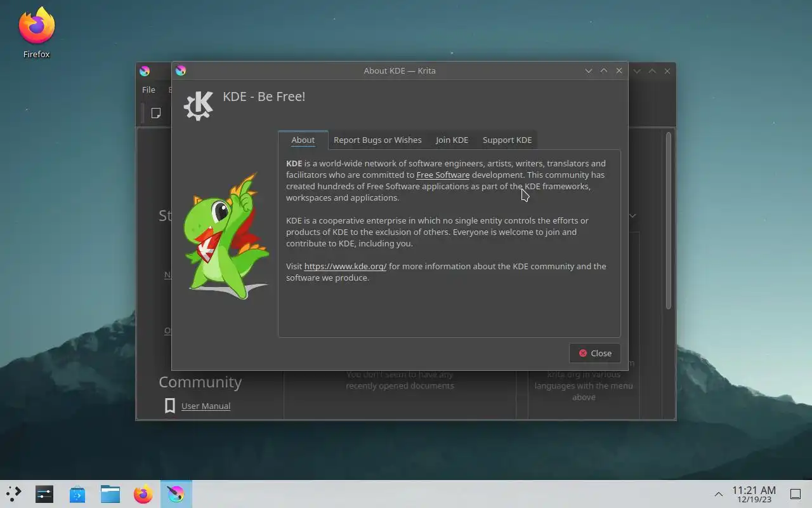The width and height of the screenshot is (812, 508).
Task: Click the KDE - Be Free! heading
Action: coord(264,97)
